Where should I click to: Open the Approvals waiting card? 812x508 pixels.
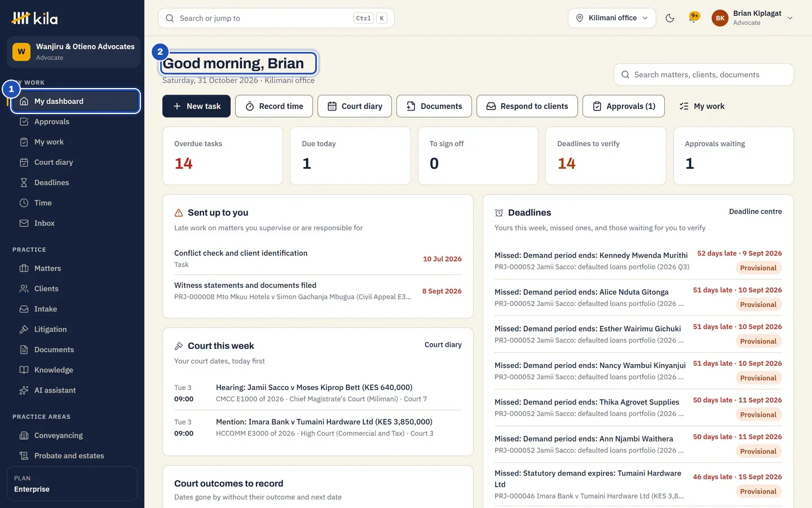point(733,156)
